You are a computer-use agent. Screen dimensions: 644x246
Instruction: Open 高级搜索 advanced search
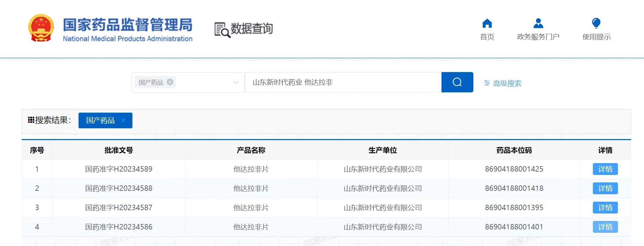click(507, 83)
